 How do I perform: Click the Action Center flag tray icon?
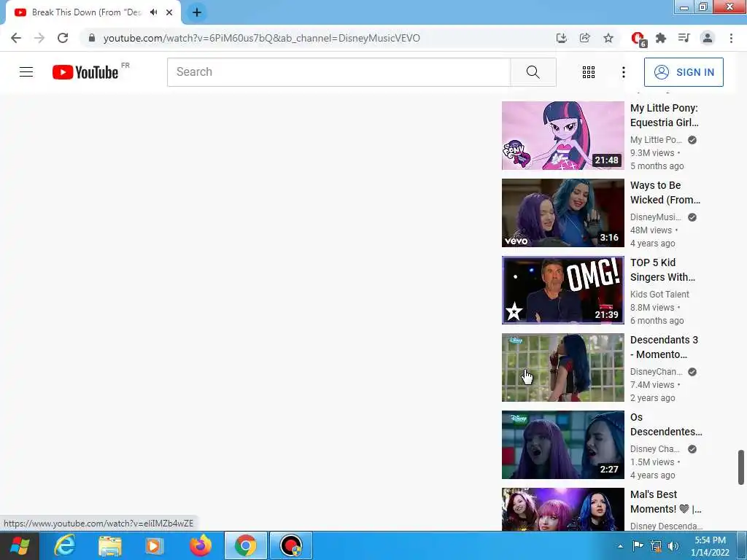(638, 545)
